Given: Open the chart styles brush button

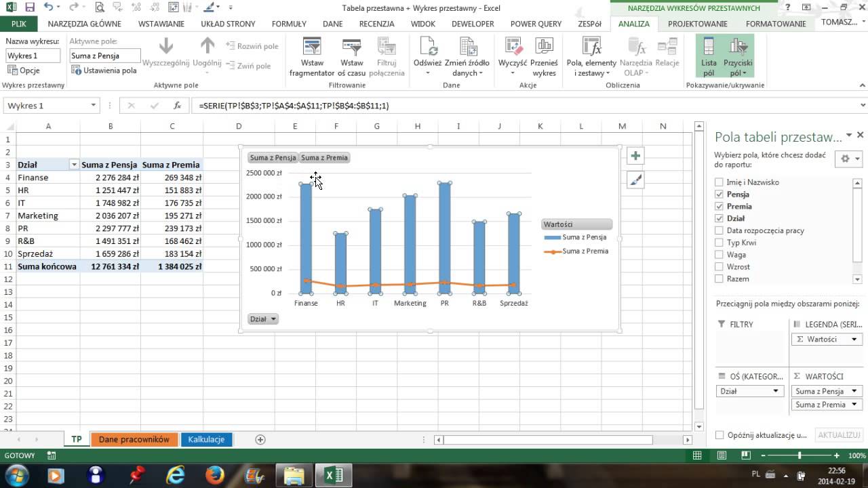Looking at the screenshot, I should click(635, 180).
